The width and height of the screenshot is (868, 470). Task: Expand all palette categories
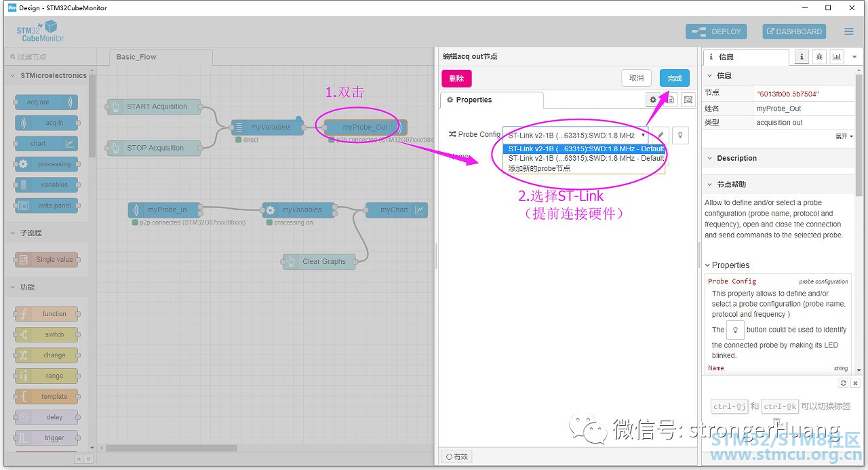click(x=88, y=459)
